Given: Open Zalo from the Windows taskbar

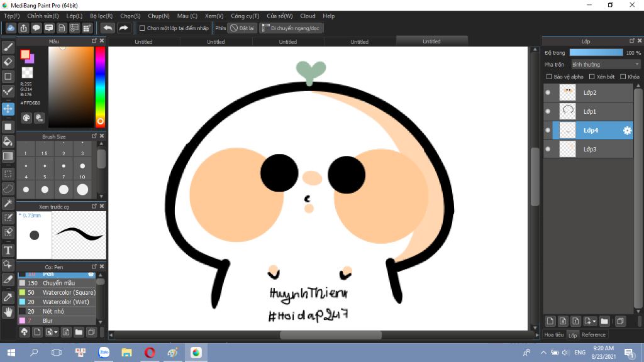Looking at the screenshot, I should point(104,352).
